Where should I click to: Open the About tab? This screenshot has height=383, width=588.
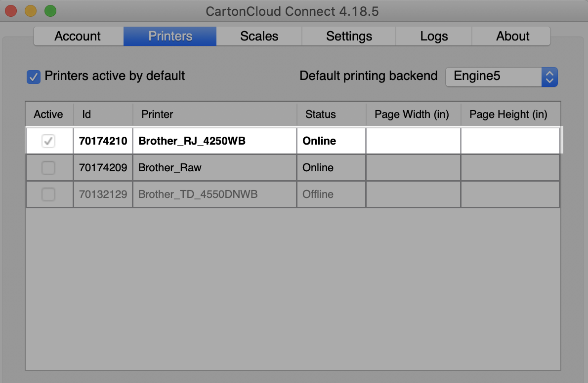tap(512, 36)
